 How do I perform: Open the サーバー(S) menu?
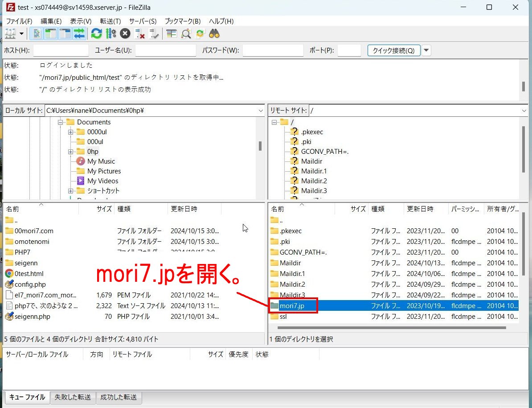coord(143,21)
